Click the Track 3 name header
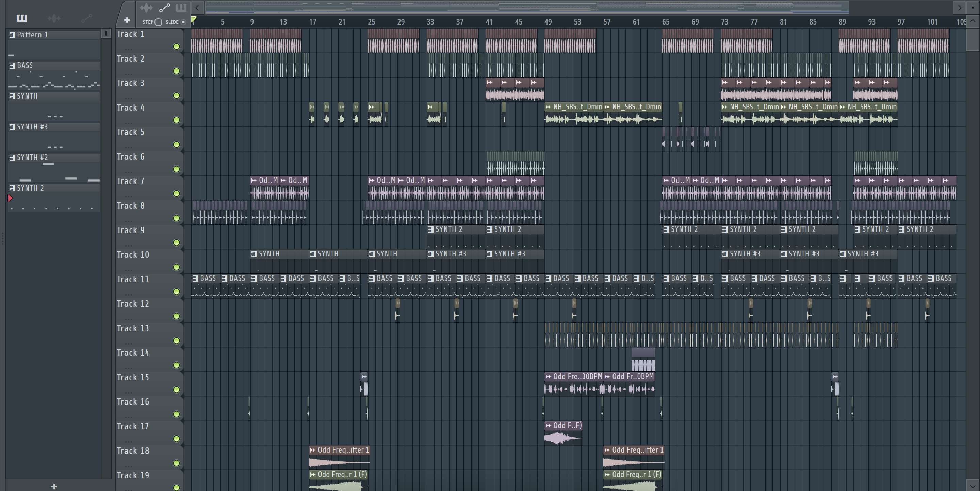This screenshot has width=980, height=491. pyautogui.click(x=130, y=83)
